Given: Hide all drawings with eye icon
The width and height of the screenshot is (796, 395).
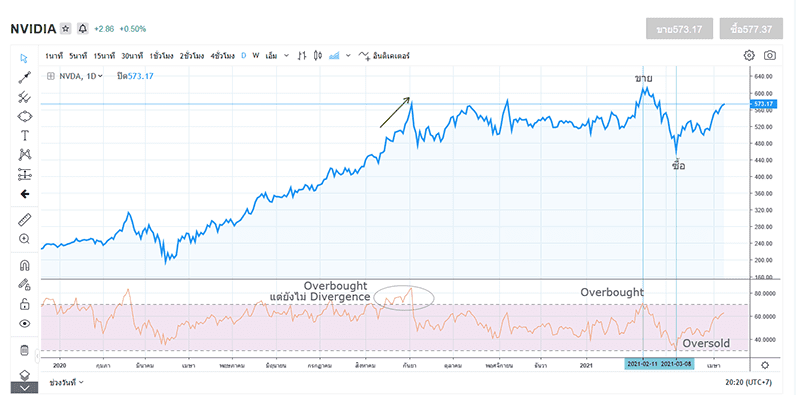Looking at the screenshot, I should click(24, 323).
